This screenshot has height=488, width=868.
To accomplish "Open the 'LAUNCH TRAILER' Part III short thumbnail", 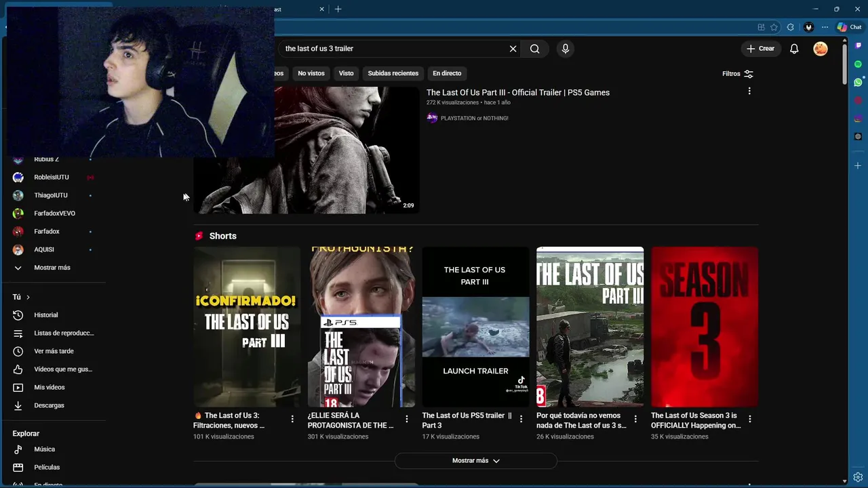I will tap(475, 327).
